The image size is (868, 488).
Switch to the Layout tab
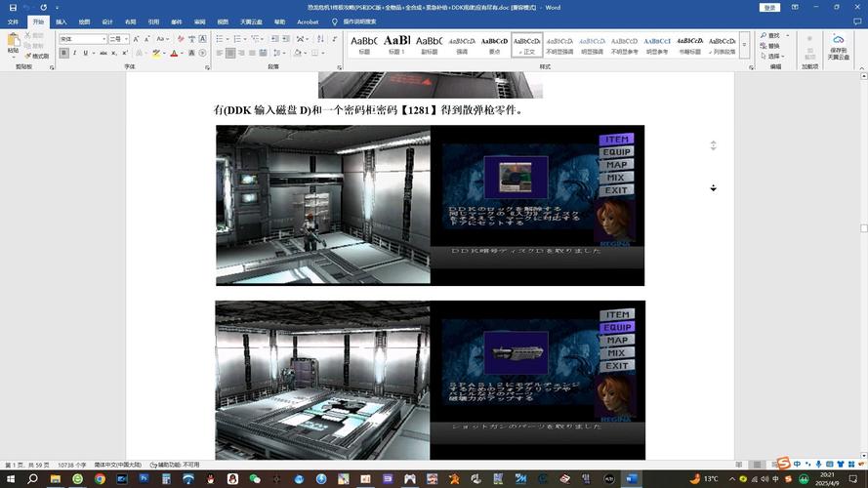[131, 21]
